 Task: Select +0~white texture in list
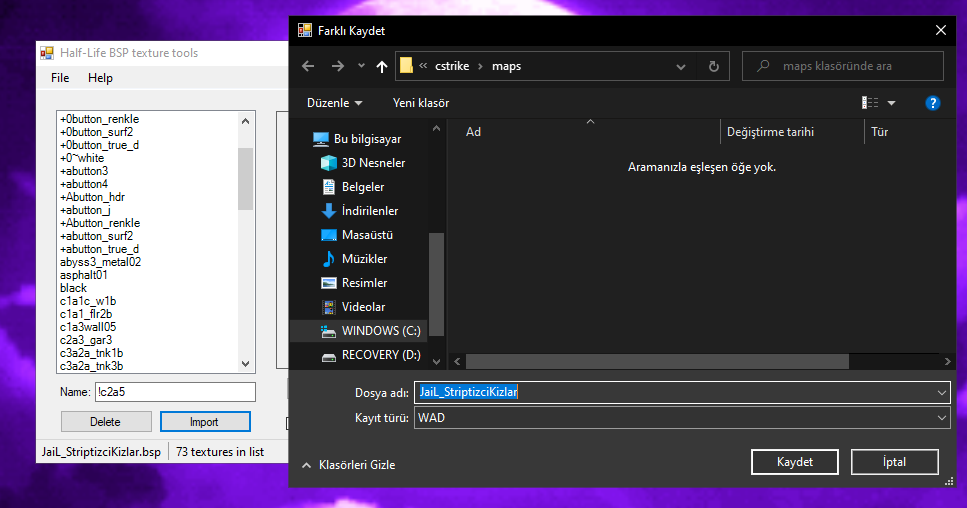82,158
